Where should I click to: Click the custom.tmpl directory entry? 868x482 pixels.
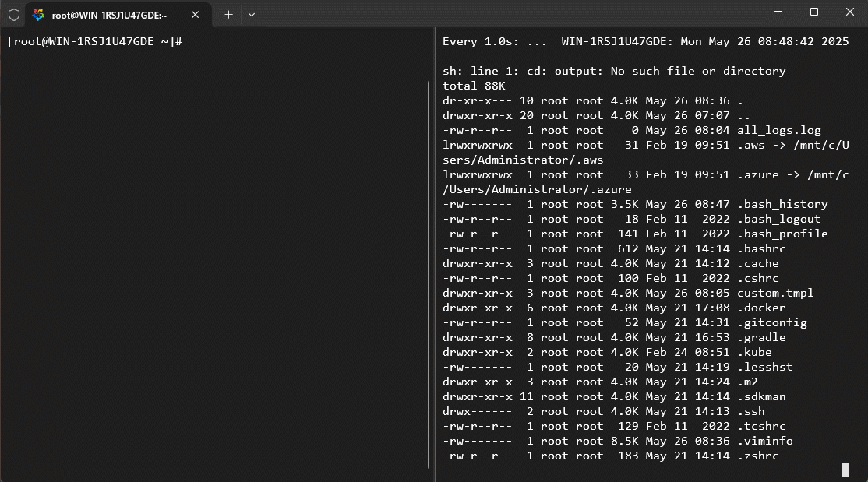point(774,294)
